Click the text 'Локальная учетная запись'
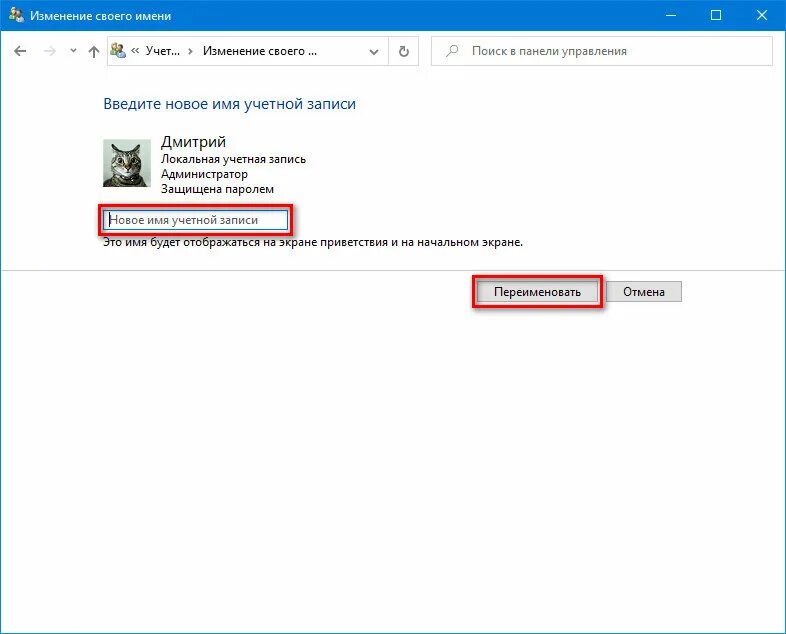786x634 pixels. pyautogui.click(x=233, y=159)
